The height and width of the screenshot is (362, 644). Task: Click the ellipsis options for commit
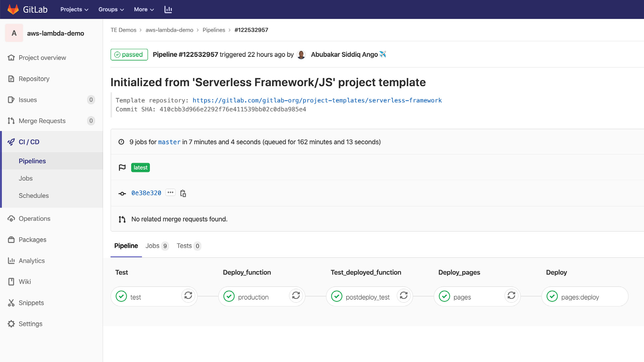point(171,192)
